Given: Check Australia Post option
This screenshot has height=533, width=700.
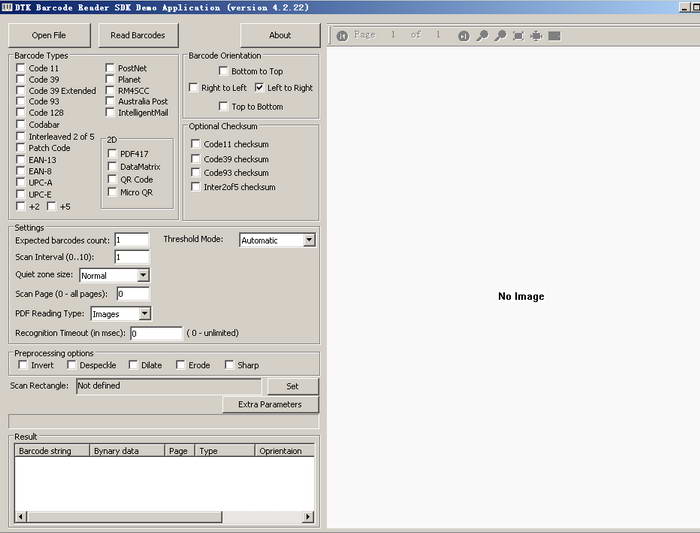Looking at the screenshot, I should tap(110, 101).
